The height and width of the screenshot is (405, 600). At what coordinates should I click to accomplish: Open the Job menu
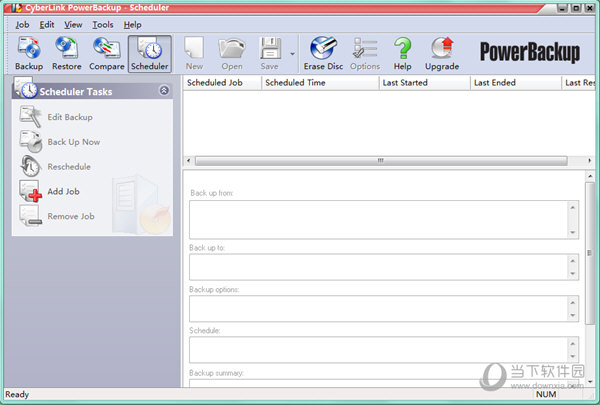[x=22, y=25]
